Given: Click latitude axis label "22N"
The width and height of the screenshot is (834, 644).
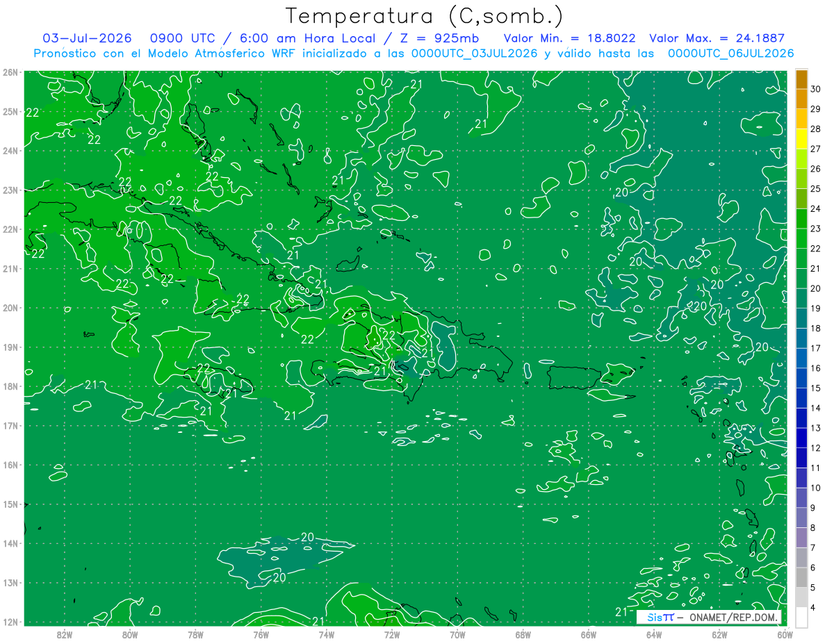Looking at the screenshot, I should 10,229.
